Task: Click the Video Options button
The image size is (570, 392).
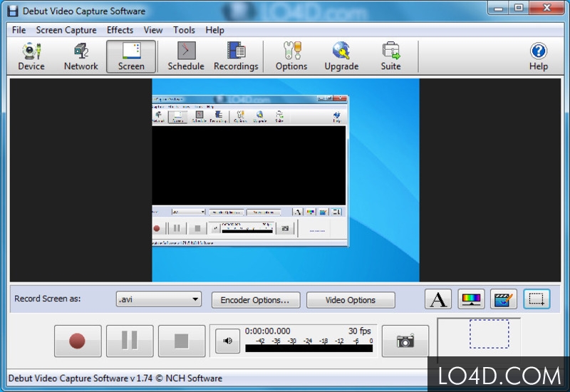Action: [351, 300]
